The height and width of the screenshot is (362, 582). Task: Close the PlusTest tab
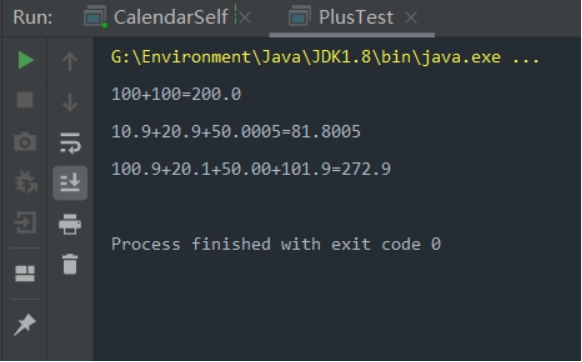point(411,17)
